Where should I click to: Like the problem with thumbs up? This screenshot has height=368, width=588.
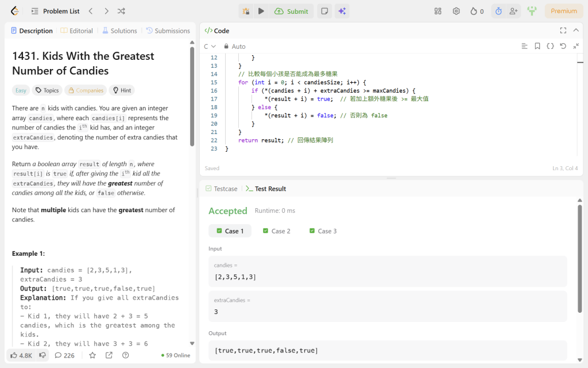(21, 355)
